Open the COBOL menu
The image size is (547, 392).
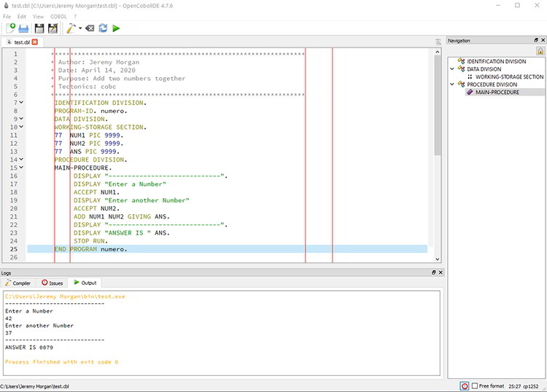pyautogui.click(x=58, y=15)
